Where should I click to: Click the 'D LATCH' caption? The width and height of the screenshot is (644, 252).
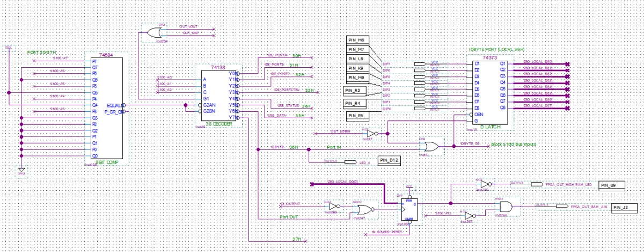(491, 127)
